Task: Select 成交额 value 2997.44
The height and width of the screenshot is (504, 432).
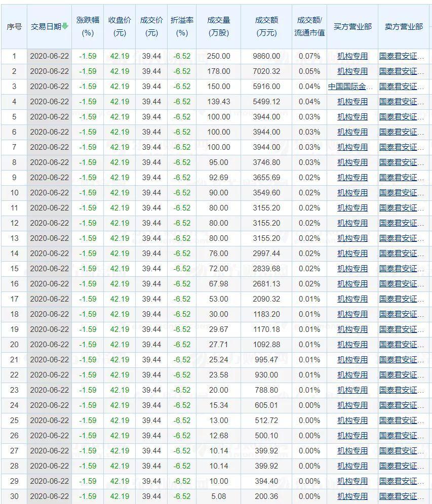Action: click(266, 254)
